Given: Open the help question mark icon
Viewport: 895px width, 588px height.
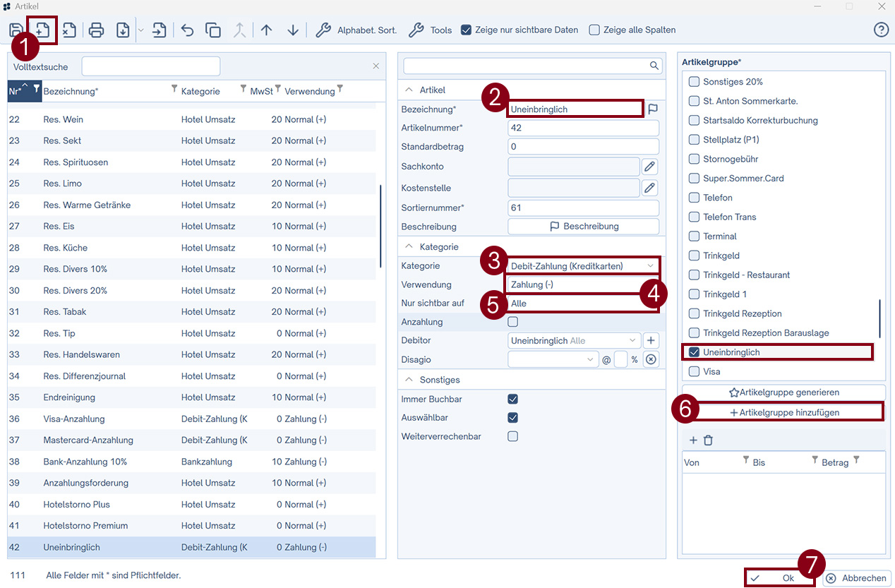Looking at the screenshot, I should coord(880,30).
